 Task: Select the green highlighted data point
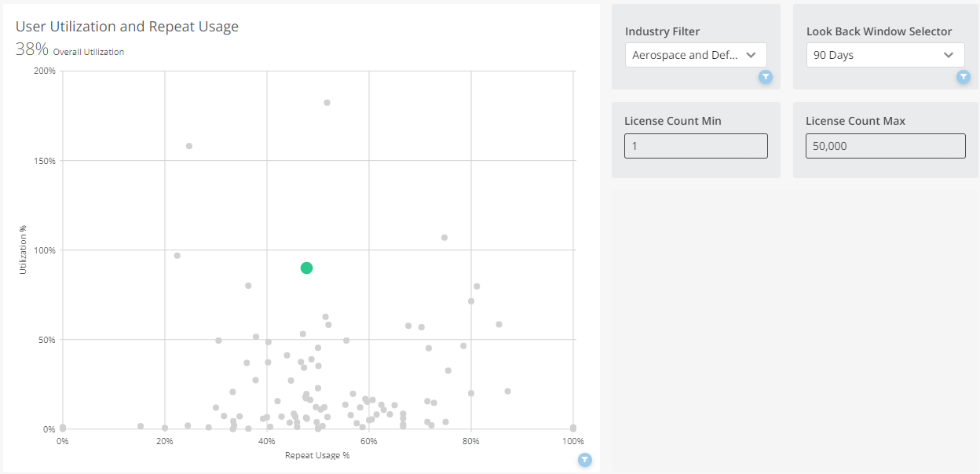[306, 268]
